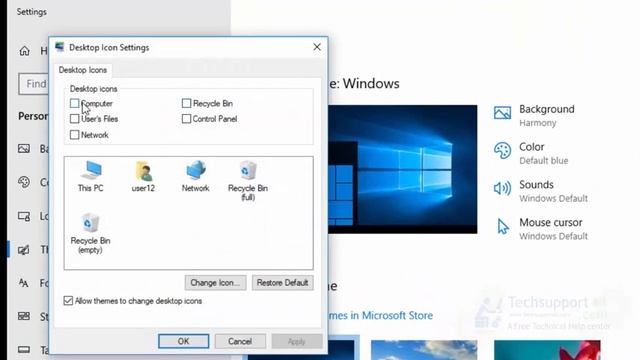Open the Color Default blue theme option
Viewport: 640px width, 360px height.
tap(531, 153)
